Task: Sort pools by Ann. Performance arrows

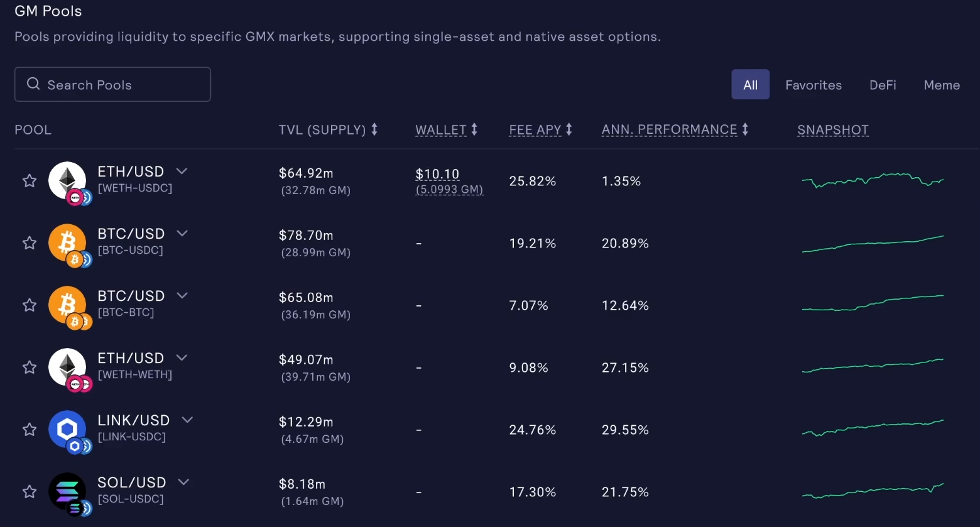Action: 745,129
